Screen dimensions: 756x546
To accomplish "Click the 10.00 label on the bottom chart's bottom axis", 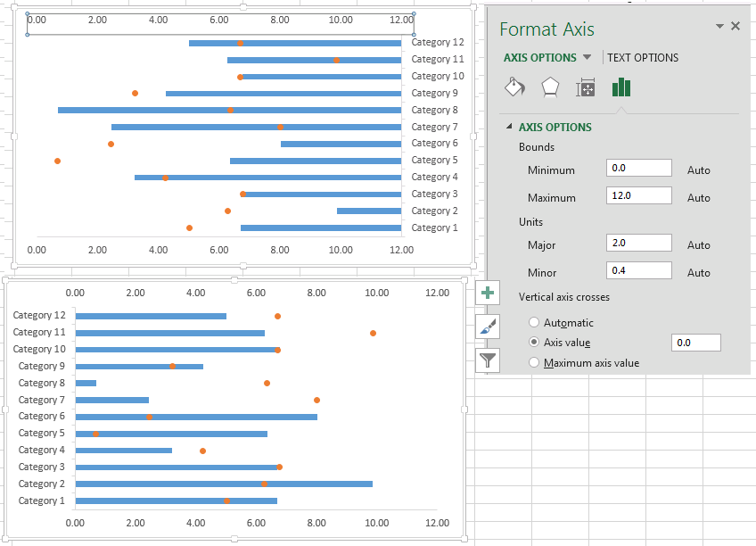I will (376, 523).
